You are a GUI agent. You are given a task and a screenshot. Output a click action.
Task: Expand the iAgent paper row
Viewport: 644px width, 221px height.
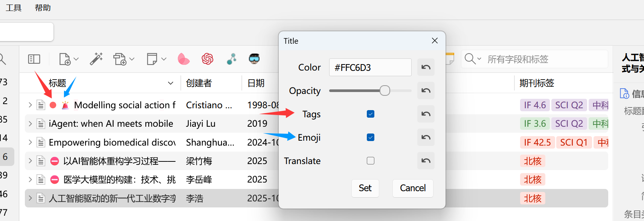(x=30, y=123)
